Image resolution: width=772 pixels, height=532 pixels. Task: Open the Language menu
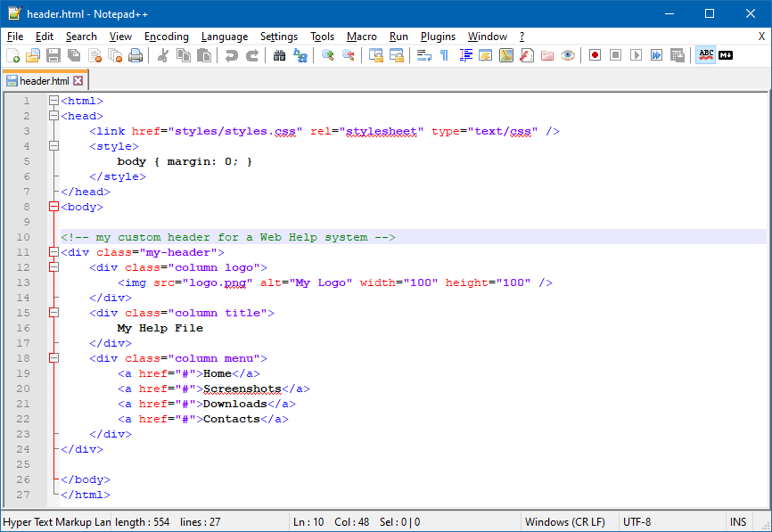224,37
